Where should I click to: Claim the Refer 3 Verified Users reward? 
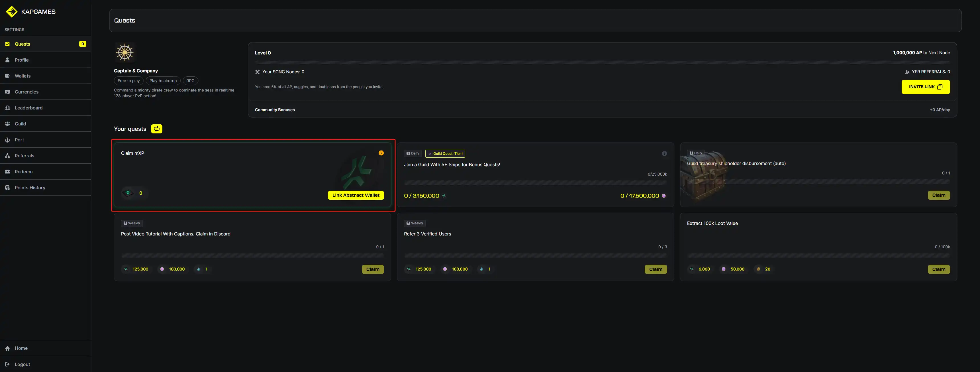(x=655, y=269)
